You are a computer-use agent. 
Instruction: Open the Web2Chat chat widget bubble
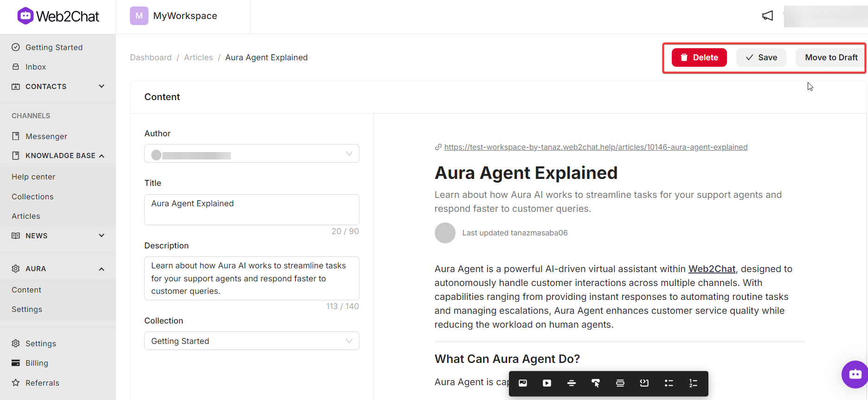855,374
